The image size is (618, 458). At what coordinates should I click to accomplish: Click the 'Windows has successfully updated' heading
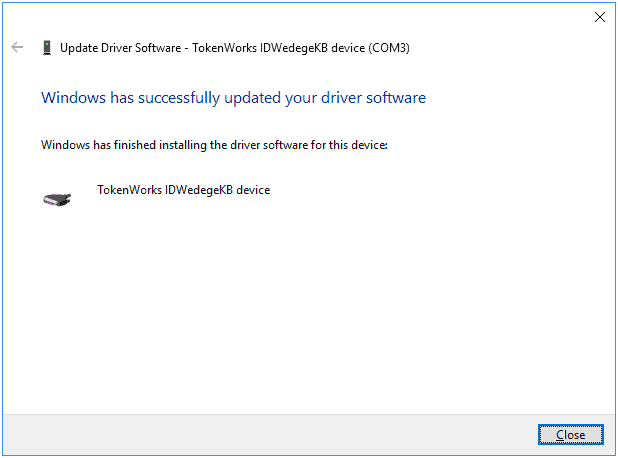click(233, 98)
